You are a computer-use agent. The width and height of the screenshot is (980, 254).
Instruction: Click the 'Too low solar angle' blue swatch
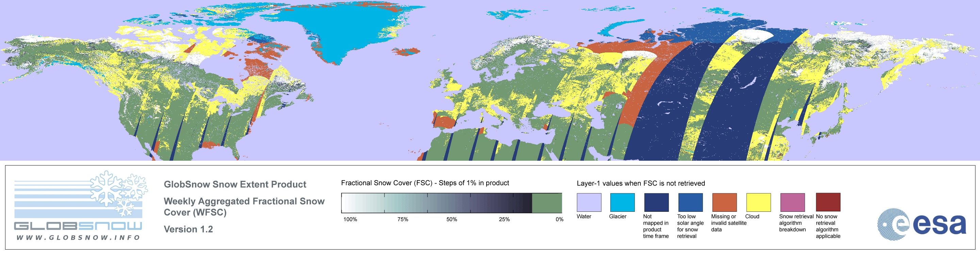point(690,202)
